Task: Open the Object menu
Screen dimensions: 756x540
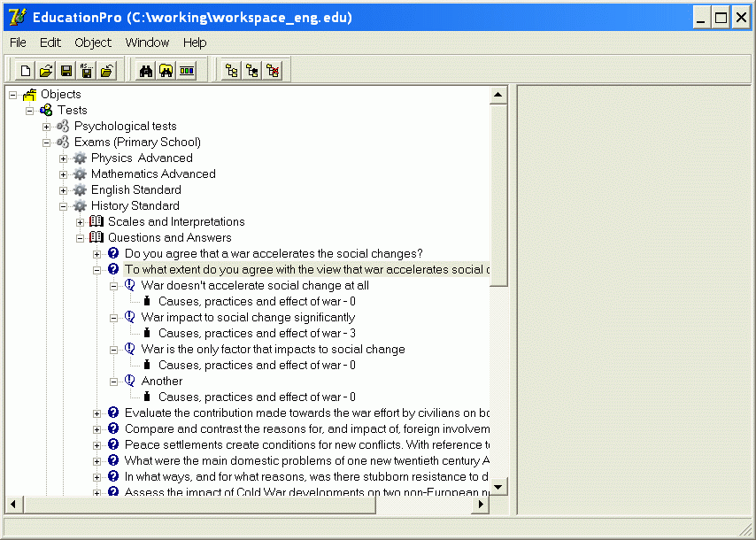Action: (x=92, y=42)
